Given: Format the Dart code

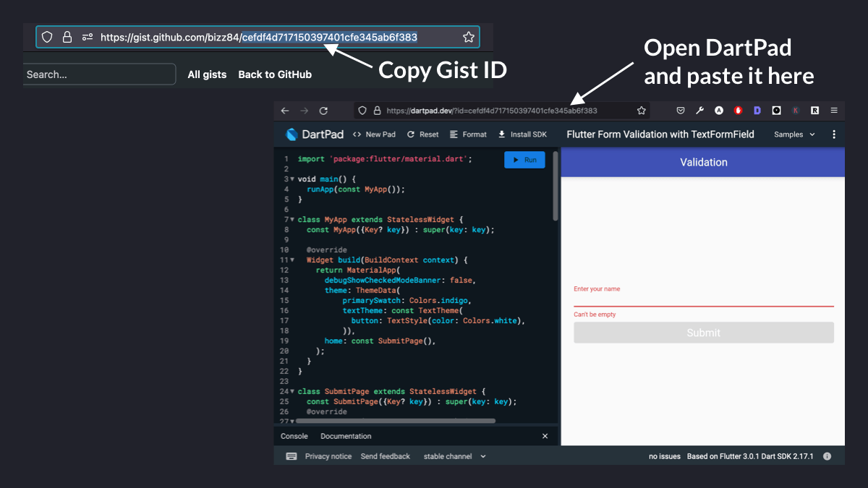Looking at the screenshot, I should coord(468,134).
